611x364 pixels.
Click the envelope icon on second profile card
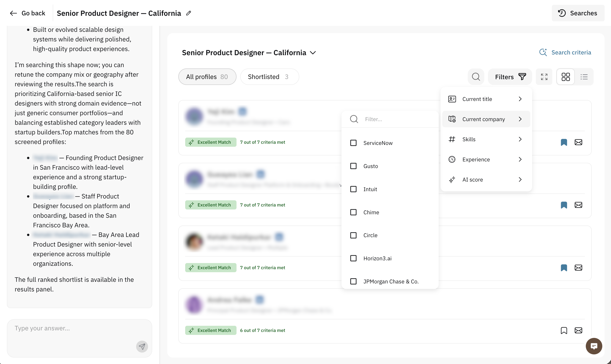[578, 205]
